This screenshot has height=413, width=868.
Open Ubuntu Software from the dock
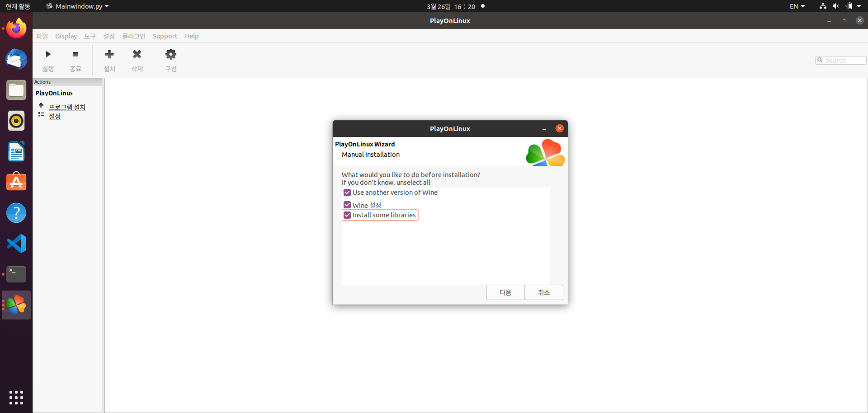[16, 182]
